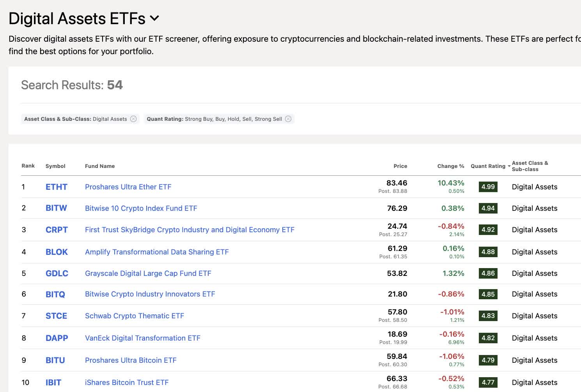Image resolution: width=581 pixels, height=392 pixels.
Task: Open iShares Bitcoin Trust ETF
Action: point(127,382)
